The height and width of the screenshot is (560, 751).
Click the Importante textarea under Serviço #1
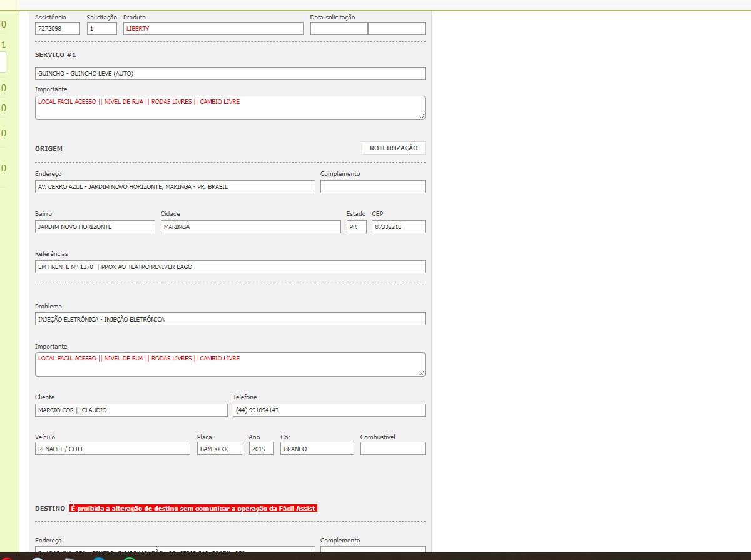point(230,108)
